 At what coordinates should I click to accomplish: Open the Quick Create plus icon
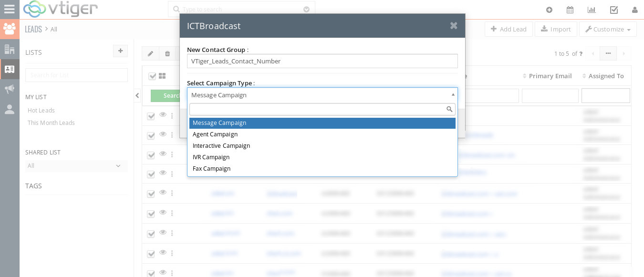549,10
